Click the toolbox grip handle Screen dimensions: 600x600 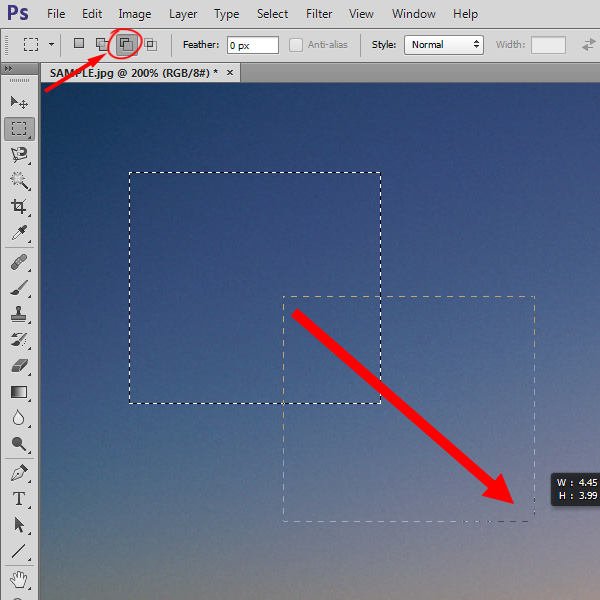19,80
